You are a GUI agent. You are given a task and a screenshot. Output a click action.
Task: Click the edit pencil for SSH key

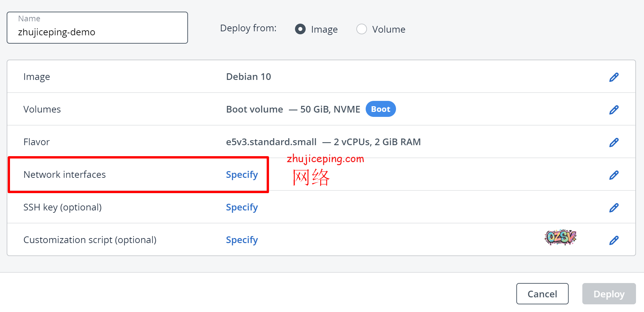click(x=614, y=208)
